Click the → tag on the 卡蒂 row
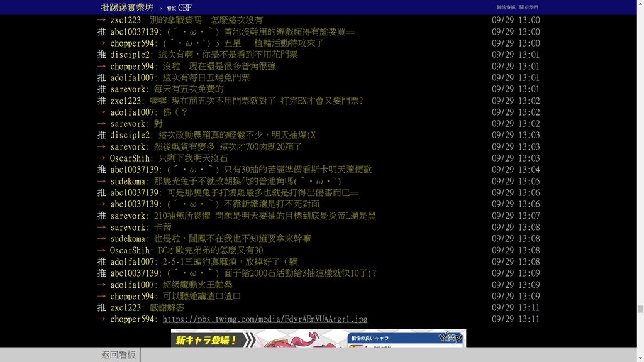Screen dimensions: 644x362 pos(101,227)
